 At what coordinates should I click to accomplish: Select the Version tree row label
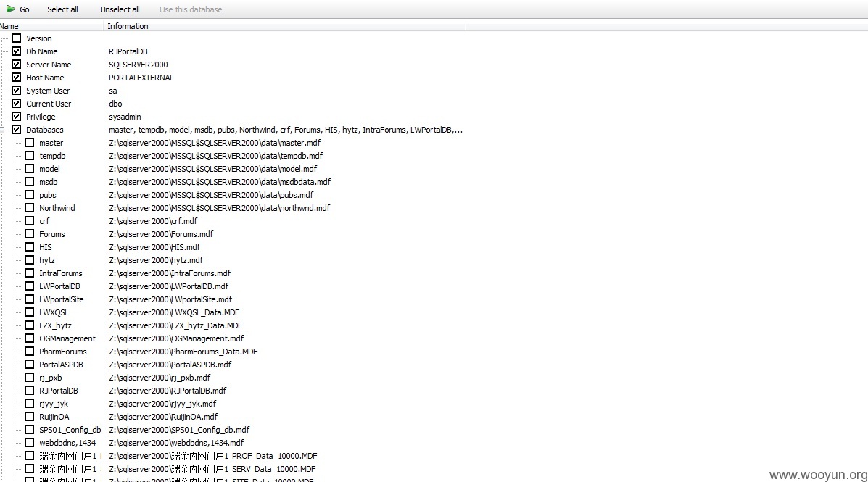(38, 38)
